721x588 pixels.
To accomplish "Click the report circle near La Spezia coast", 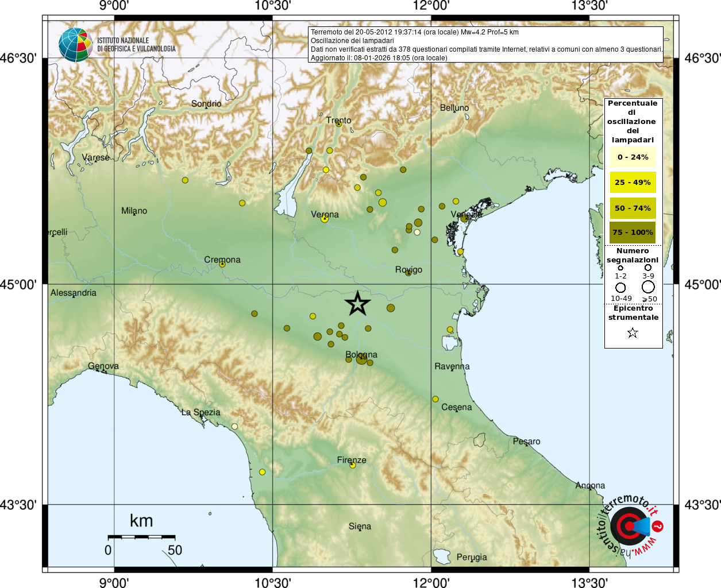I will coord(234,427).
